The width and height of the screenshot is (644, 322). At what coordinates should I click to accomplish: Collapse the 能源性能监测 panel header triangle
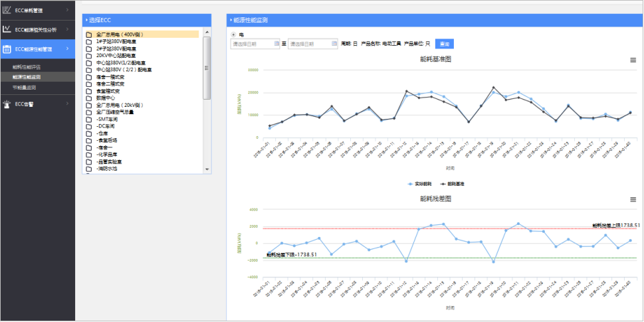(231, 20)
